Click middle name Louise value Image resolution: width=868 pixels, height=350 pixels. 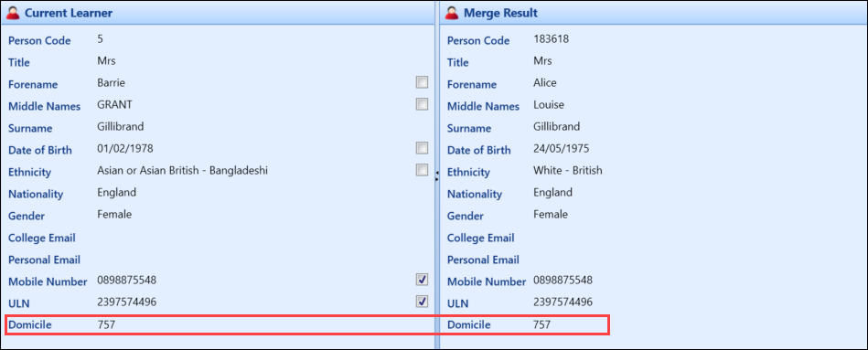[549, 104]
